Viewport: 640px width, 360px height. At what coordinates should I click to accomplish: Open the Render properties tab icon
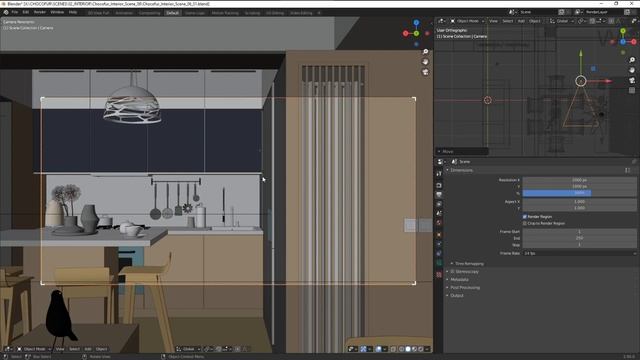point(439,185)
